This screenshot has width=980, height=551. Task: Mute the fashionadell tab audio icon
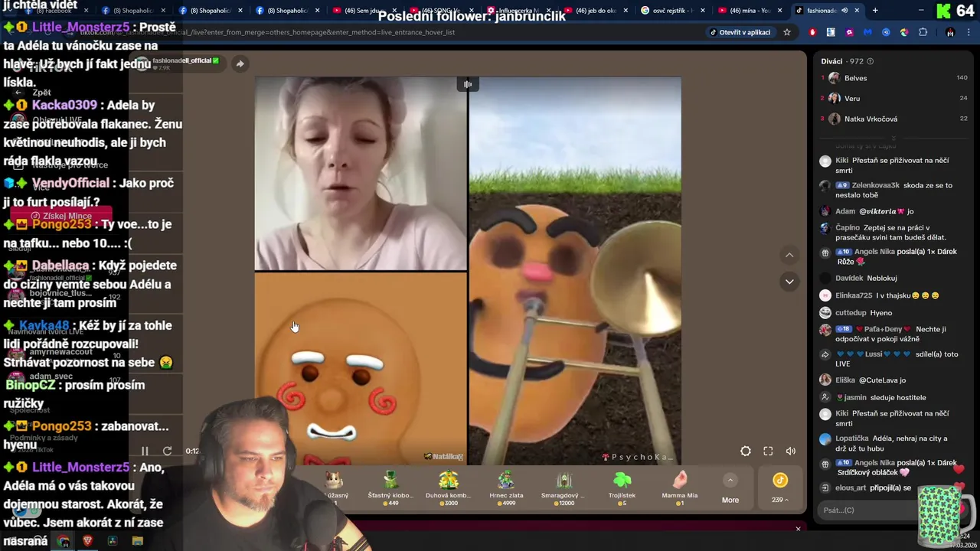click(x=844, y=11)
